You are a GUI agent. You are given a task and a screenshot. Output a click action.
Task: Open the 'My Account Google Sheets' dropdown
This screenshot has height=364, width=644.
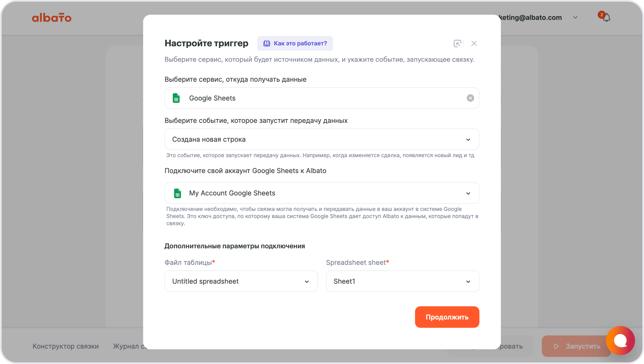[x=468, y=193]
